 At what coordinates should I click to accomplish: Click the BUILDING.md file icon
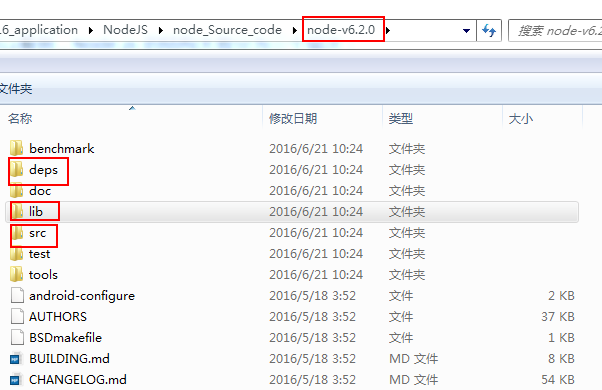tap(15, 359)
